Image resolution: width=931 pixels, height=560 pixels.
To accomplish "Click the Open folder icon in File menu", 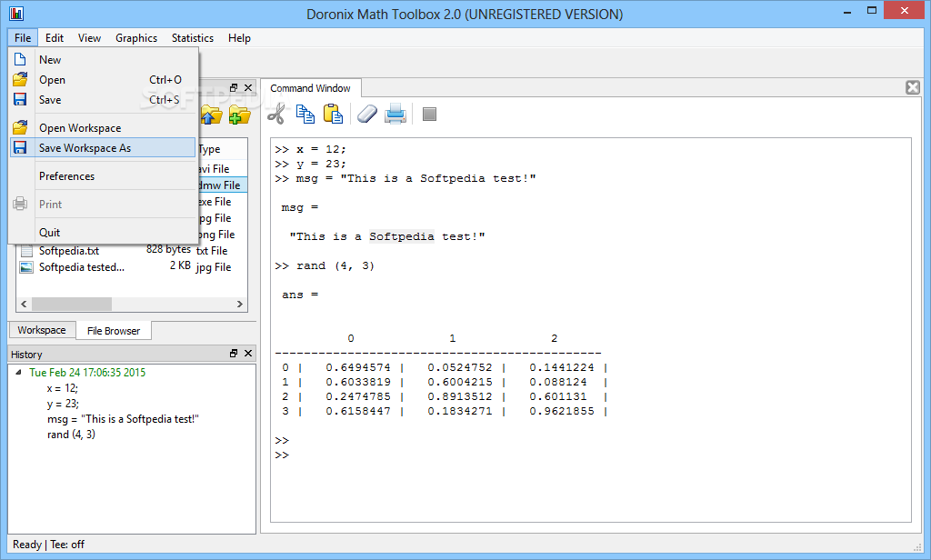I will coord(20,79).
